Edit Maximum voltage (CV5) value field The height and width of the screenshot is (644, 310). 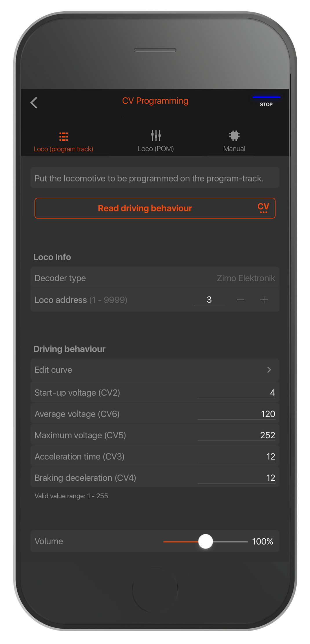(236, 435)
